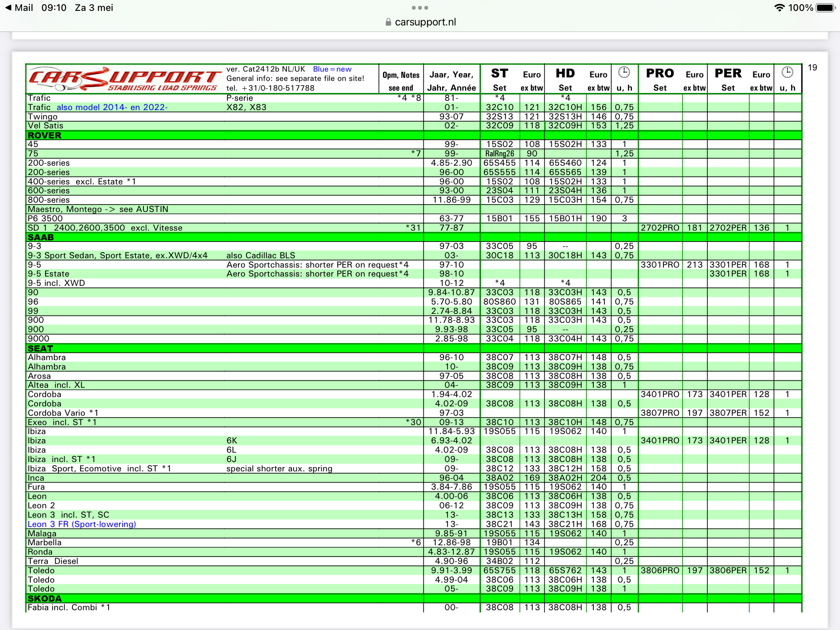Screen dimensions: 840x630
Task: Open the three-dots multitasking menu
Action: tap(420, 8)
